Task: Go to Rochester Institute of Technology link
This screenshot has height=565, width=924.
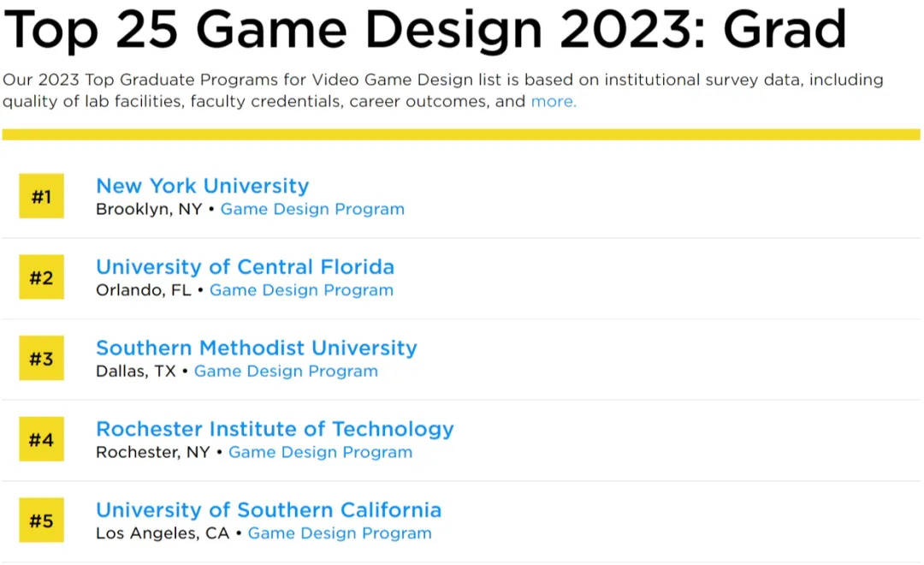Action: 275,428
